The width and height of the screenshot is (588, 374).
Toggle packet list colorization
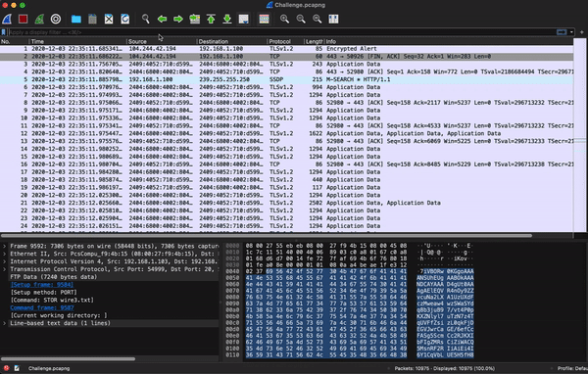(x=264, y=19)
